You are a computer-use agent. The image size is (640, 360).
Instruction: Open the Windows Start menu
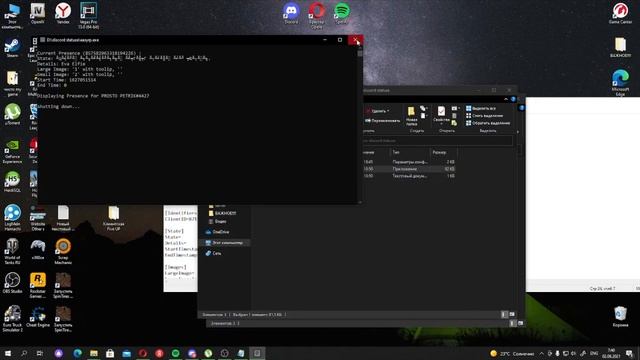click(7, 353)
